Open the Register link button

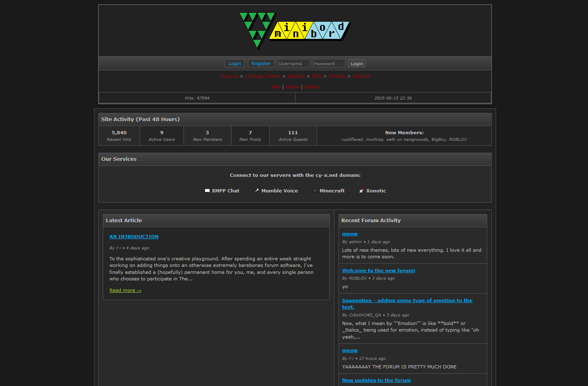pyautogui.click(x=261, y=63)
